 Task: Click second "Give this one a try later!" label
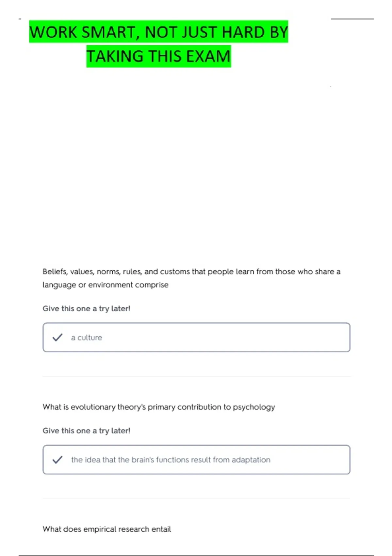(87, 431)
